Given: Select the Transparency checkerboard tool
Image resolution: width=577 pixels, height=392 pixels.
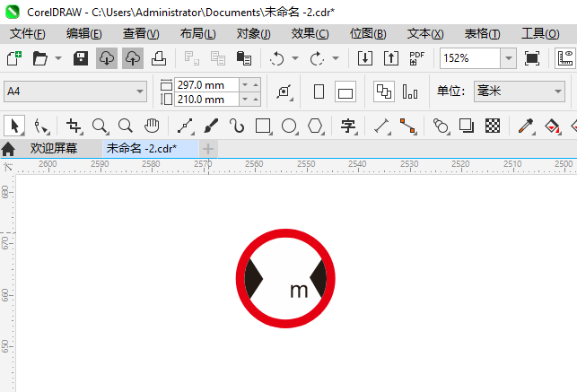Looking at the screenshot, I should click(493, 126).
